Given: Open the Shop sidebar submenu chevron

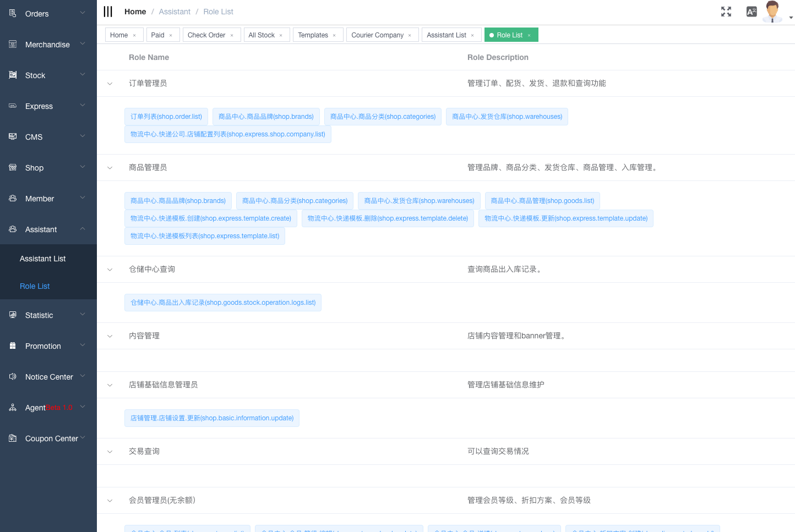Looking at the screenshot, I should 83,168.
